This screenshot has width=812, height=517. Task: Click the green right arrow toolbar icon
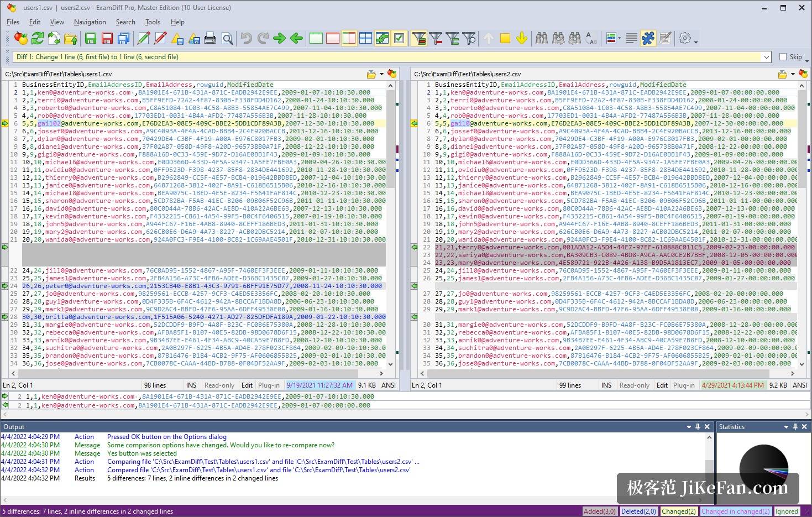[280, 38]
